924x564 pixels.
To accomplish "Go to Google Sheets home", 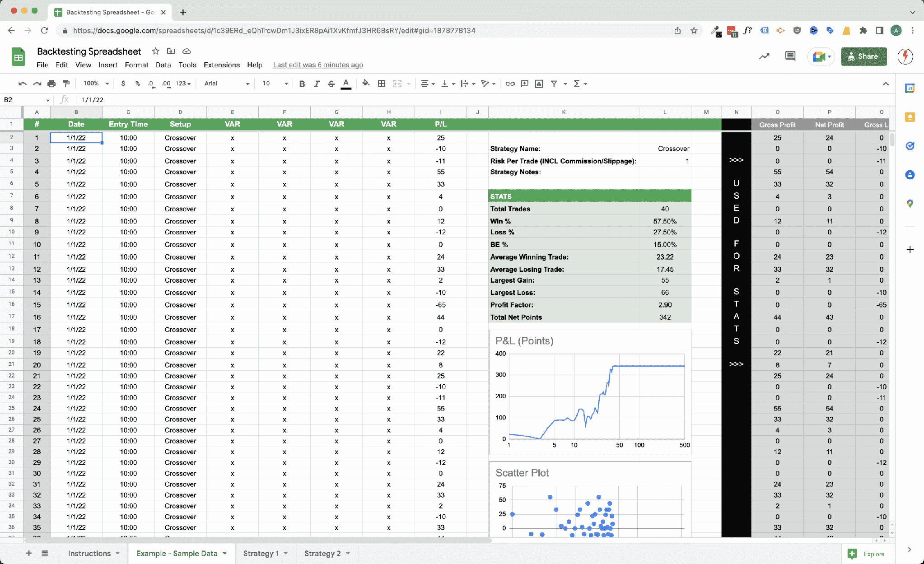I will [x=18, y=57].
